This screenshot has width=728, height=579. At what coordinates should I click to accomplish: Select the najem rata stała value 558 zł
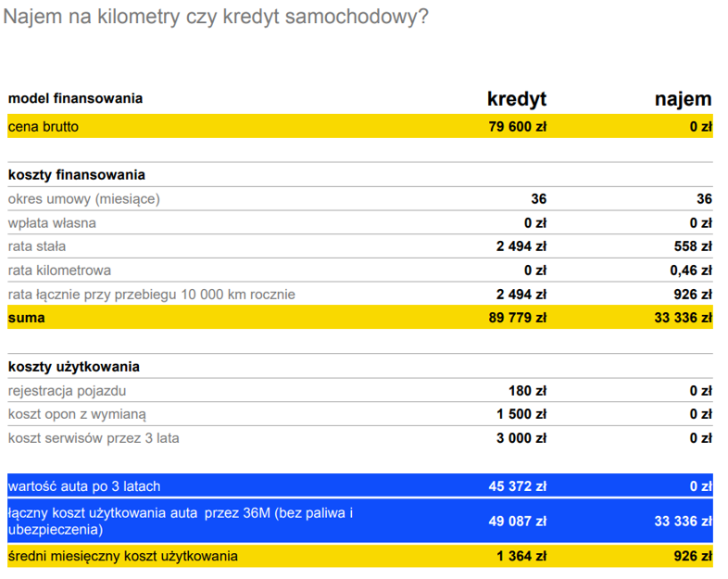pos(693,246)
